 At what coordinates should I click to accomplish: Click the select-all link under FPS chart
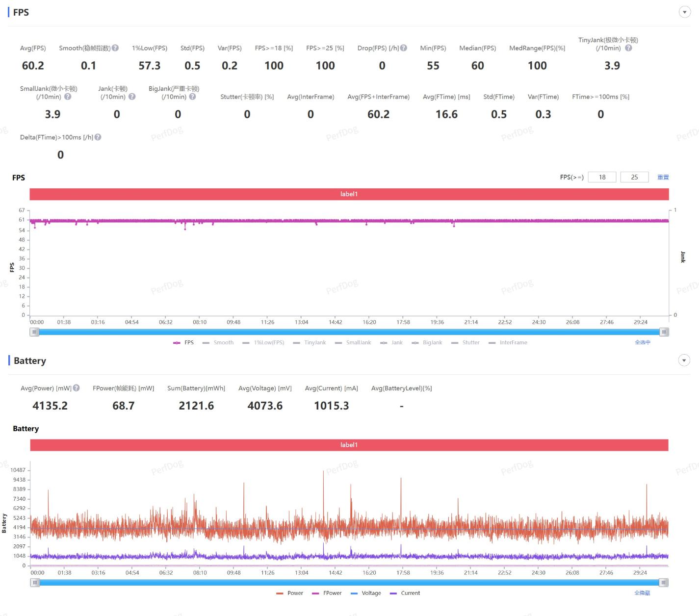642,342
